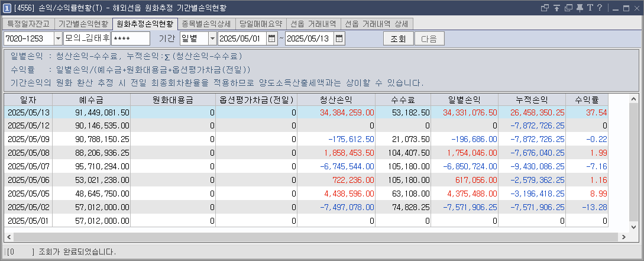Screen dimensions: 644x261
Task: Click the start date field 2025/05/01
Action: [x=242, y=39]
